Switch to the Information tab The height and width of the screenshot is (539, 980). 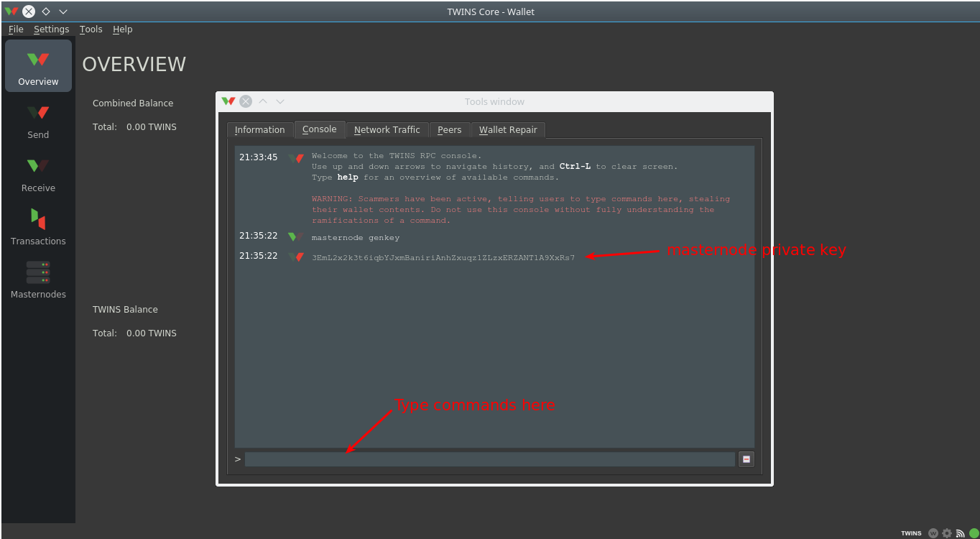coord(259,130)
